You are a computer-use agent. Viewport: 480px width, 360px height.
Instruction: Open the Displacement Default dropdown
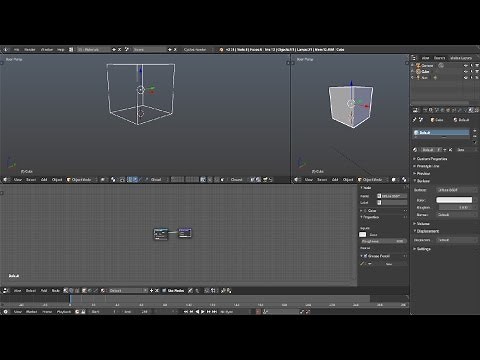pos(457,240)
